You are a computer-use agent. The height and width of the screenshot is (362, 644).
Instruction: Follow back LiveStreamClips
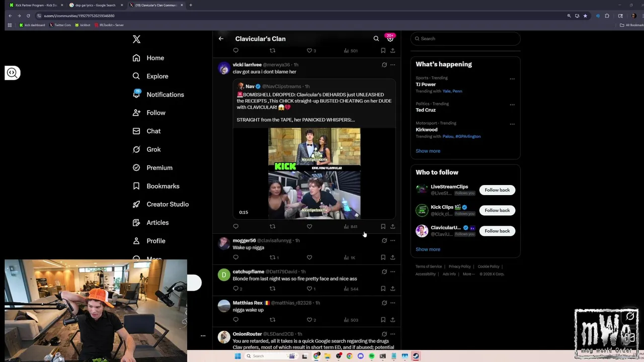point(497,190)
